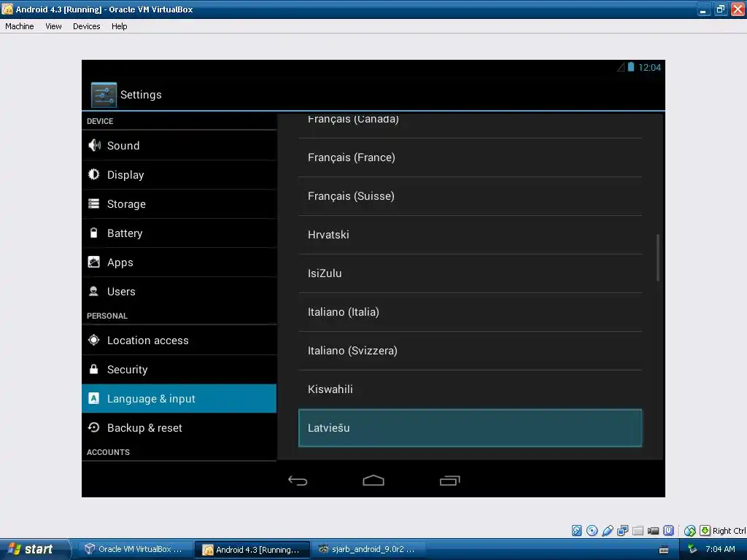Click the Right Ctrl host key label
Image resolution: width=747 pixels, height=560 pixels.
(x=729, y=531)
